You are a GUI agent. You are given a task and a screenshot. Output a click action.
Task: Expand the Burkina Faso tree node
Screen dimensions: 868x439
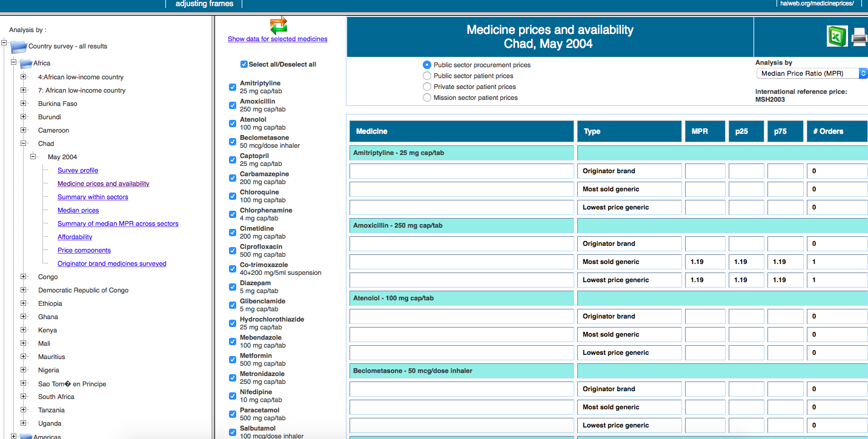[24, 104]
